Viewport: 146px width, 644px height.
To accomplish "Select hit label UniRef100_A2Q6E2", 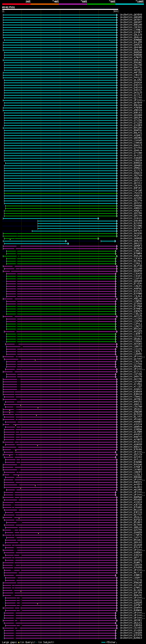I will point(131,135).
